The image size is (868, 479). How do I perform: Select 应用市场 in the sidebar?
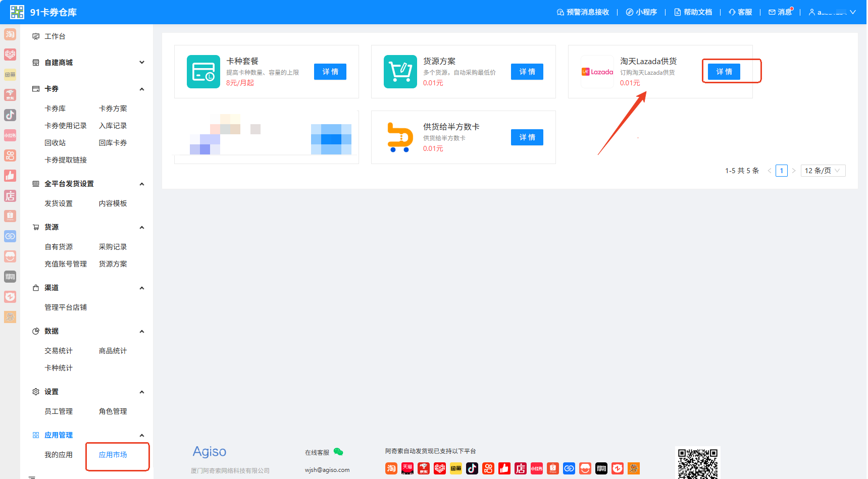(113, 455)
